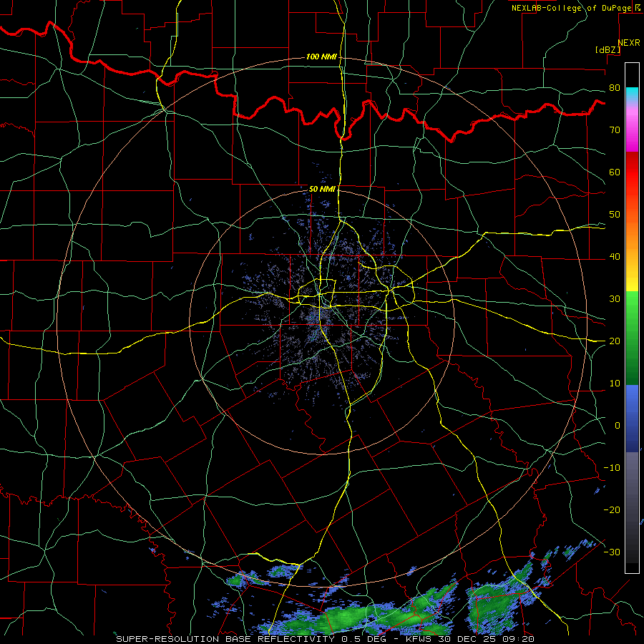The image size is (644, 644).
Task: Click the -20 dBZ scale value
Action: [612, 509]
